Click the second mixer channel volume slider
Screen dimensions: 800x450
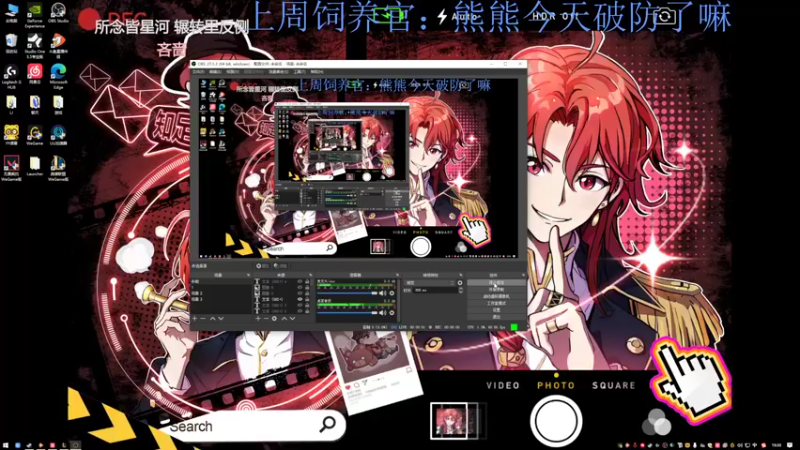point(347,313)
